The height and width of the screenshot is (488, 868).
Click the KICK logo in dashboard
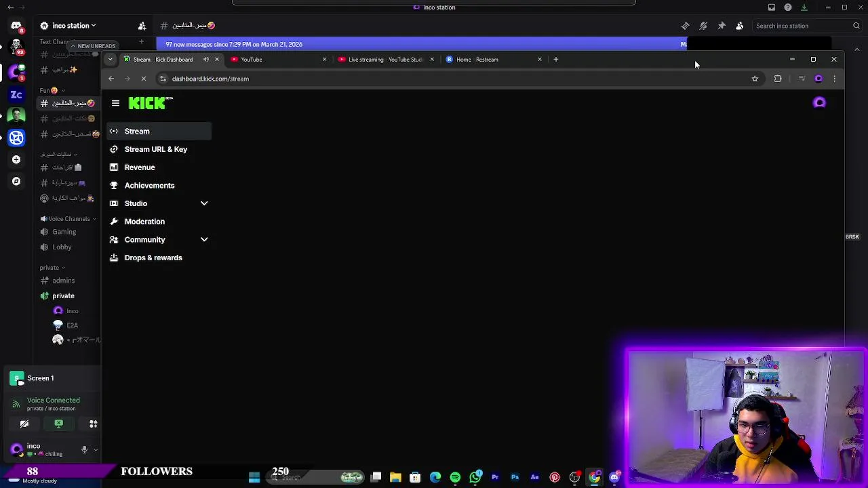(x=151, y=103)
